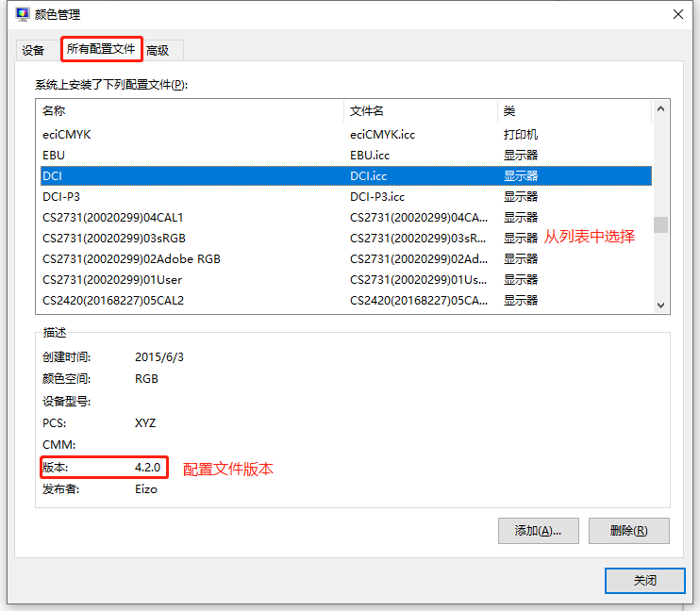Select the DCI profile row
700x611 pixels.
tap(346, 175)
